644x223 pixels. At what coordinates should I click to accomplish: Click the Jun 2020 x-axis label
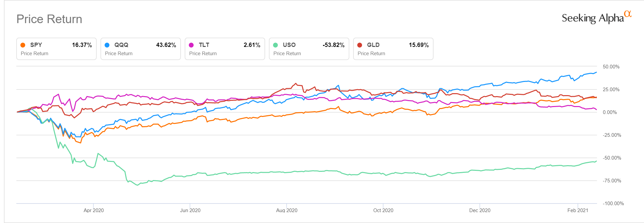(x=190, y=210)
